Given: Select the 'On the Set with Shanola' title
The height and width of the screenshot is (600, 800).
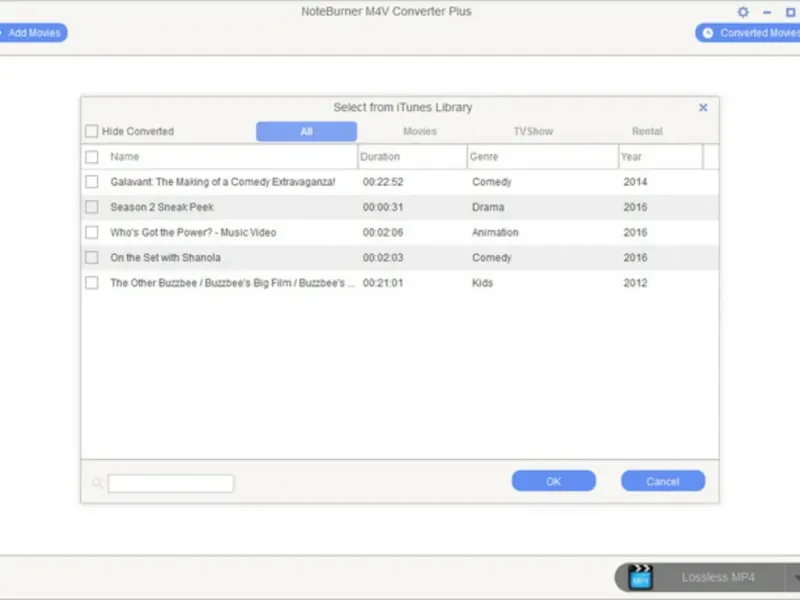Looking at the screenshot, I should pos(165,258).
